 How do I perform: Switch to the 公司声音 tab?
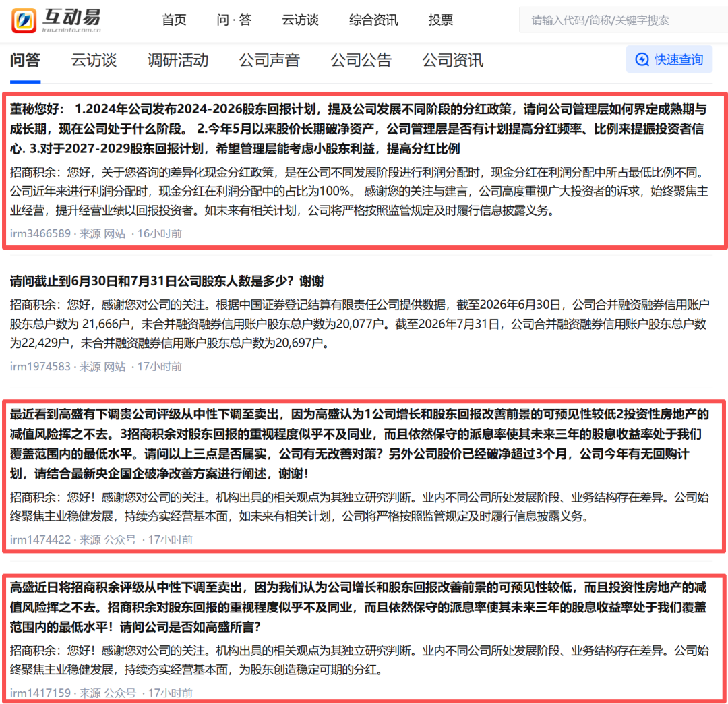pos(269,60)
